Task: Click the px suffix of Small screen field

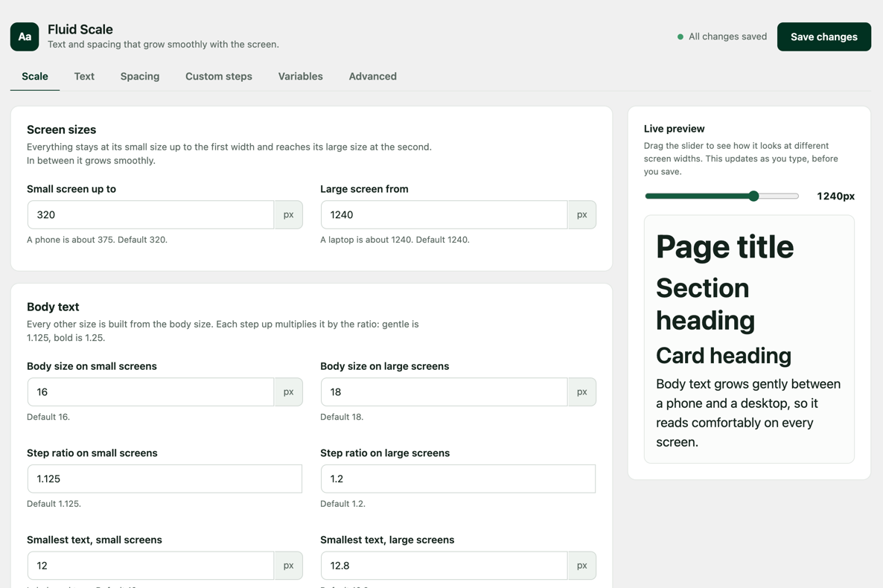Action: (x=288, y=214)
